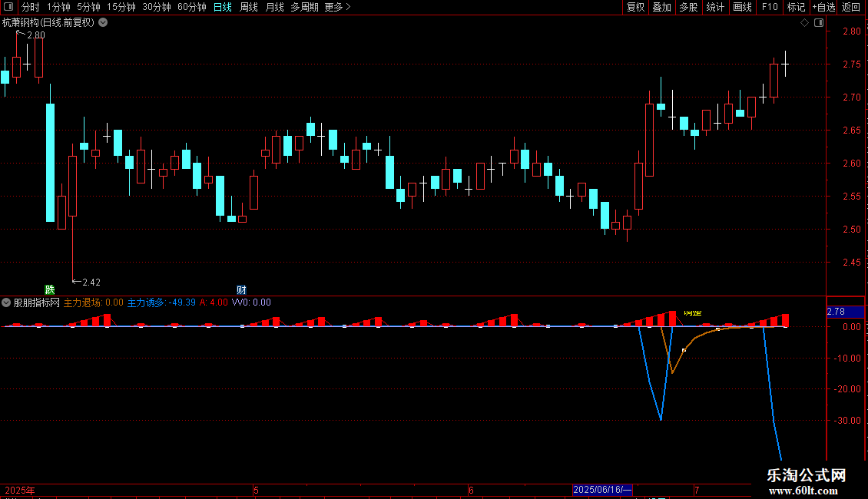Click the month 7 axis label
The height and width of the screenshot is (499, 868).
pos(697,490)
